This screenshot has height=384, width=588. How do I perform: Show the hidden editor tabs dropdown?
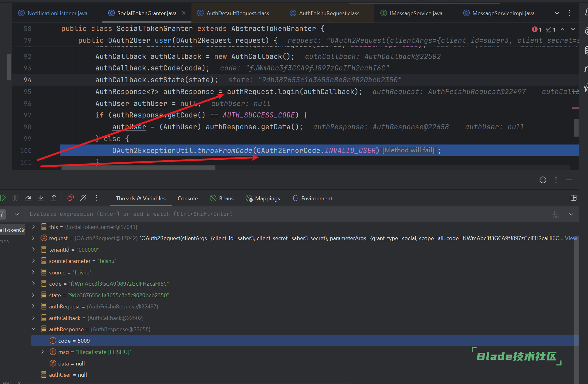[x=557, y=13]
